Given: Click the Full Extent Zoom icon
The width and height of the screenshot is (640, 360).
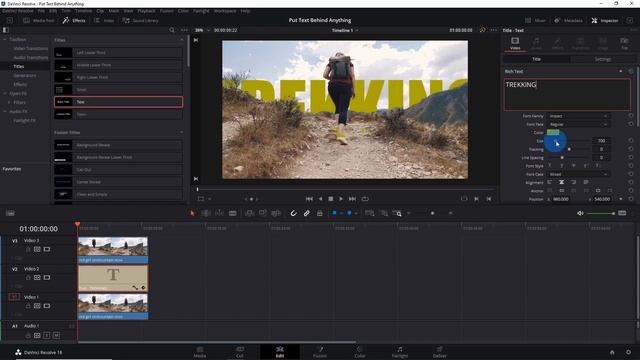Looking at the screenshot, I should (x=369, y=213).
